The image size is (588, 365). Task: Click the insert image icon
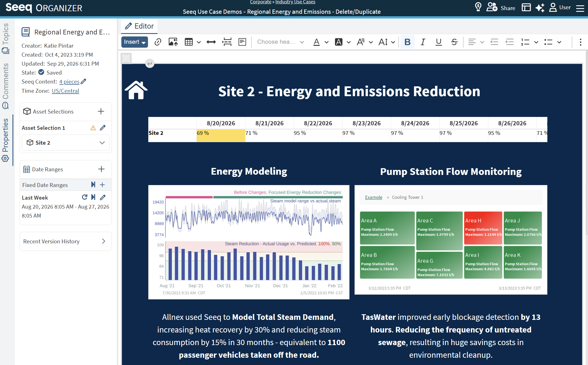173,42
